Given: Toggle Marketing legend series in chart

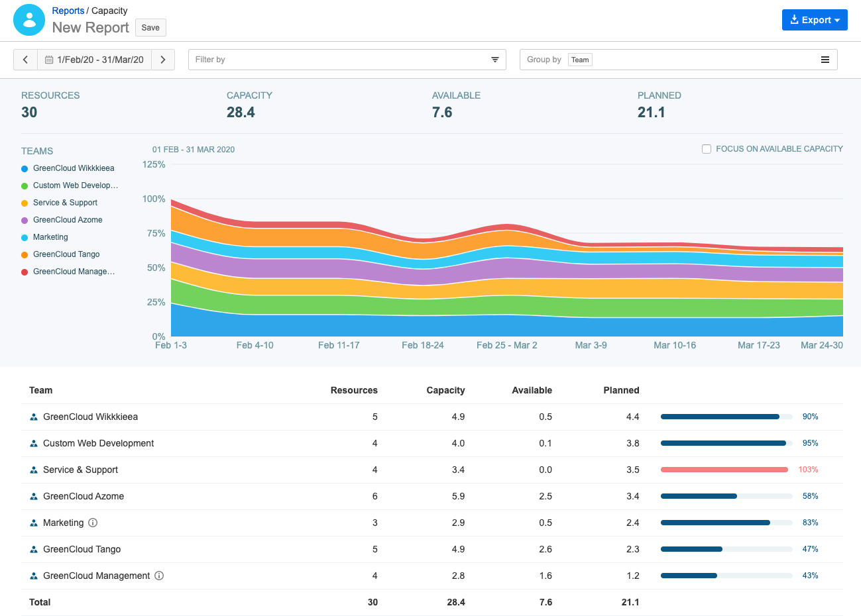Looking at the screenshot, I should coord(50,237).
